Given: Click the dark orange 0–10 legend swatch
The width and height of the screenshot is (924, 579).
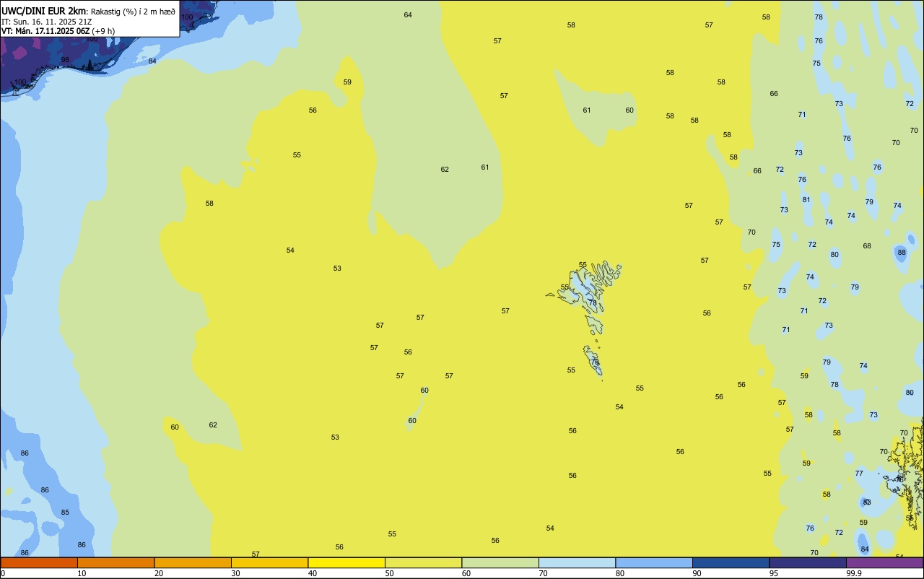Looking at the screenshot, I should 39,562.
